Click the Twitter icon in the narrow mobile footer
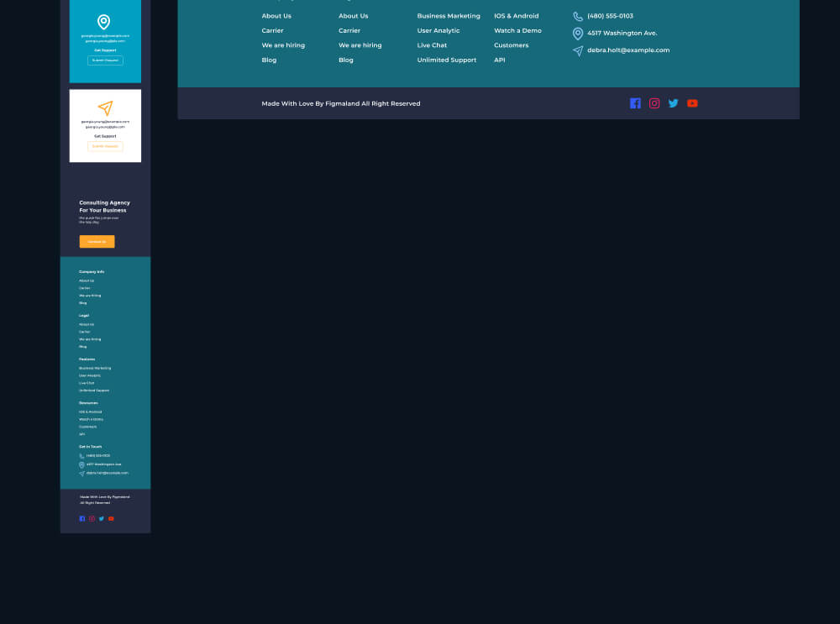Screen dimensions: 840x624 [102, 518]
